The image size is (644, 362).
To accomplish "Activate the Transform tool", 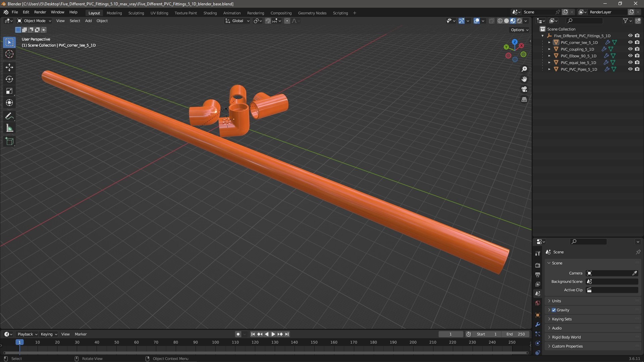I will 9,103.
